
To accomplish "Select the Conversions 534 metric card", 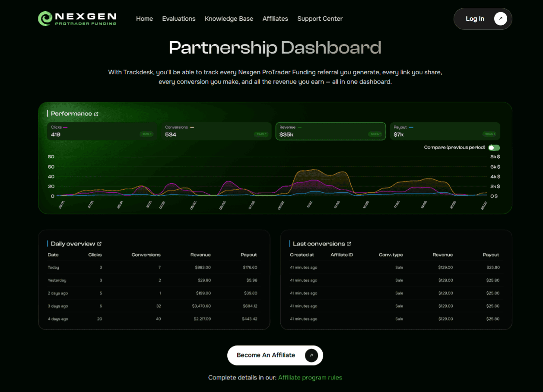I will click(x=216, y=131).
